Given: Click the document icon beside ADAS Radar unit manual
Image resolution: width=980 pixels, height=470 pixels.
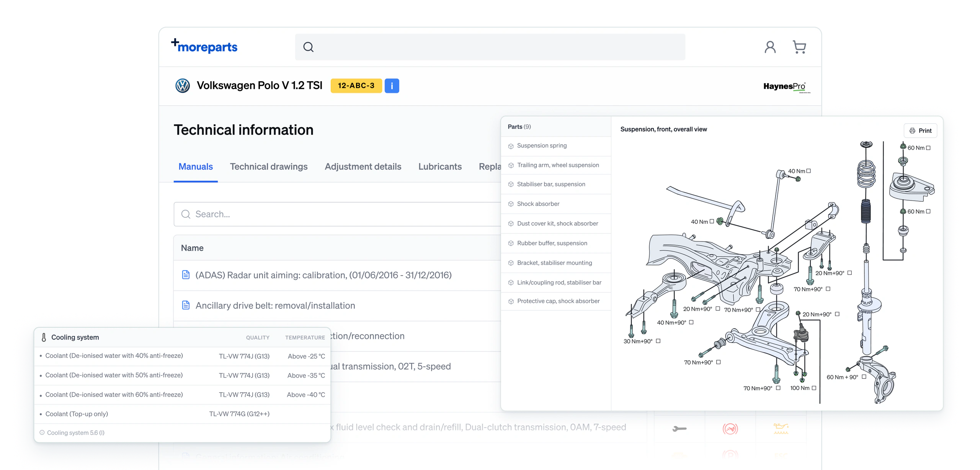Looking at the screenshot, I should (186, 275).
